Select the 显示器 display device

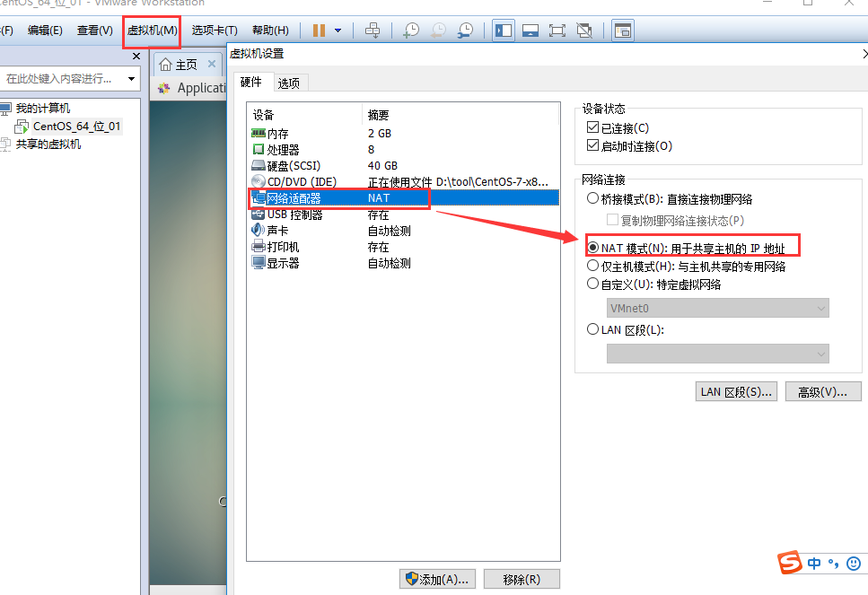coord(403,263)
